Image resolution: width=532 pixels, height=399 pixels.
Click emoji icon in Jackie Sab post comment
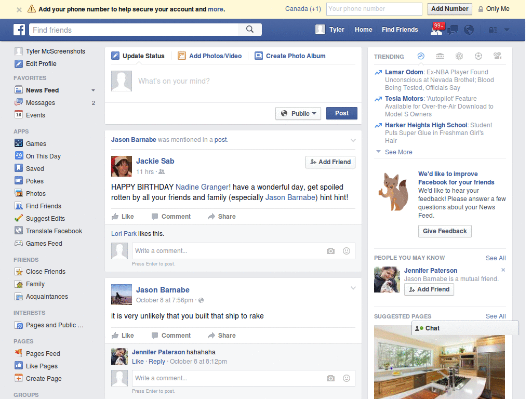(347, 251)
